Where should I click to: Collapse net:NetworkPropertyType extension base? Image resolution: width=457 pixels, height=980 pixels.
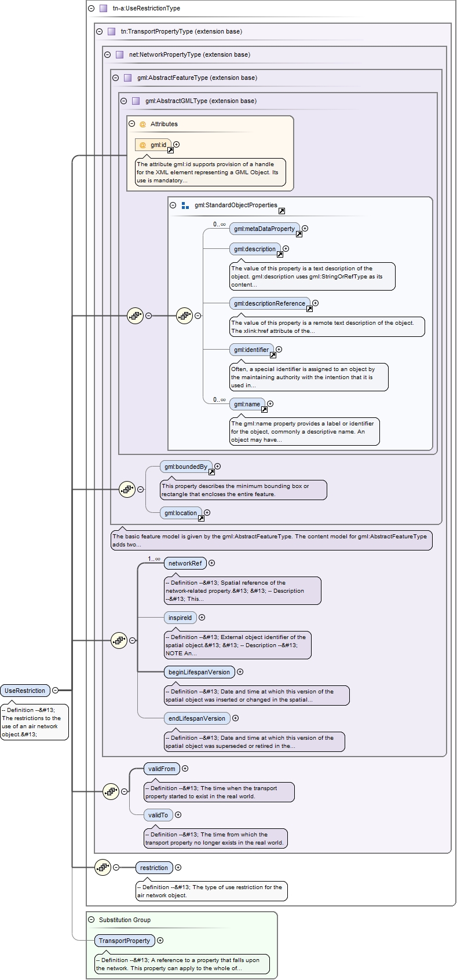108,55
